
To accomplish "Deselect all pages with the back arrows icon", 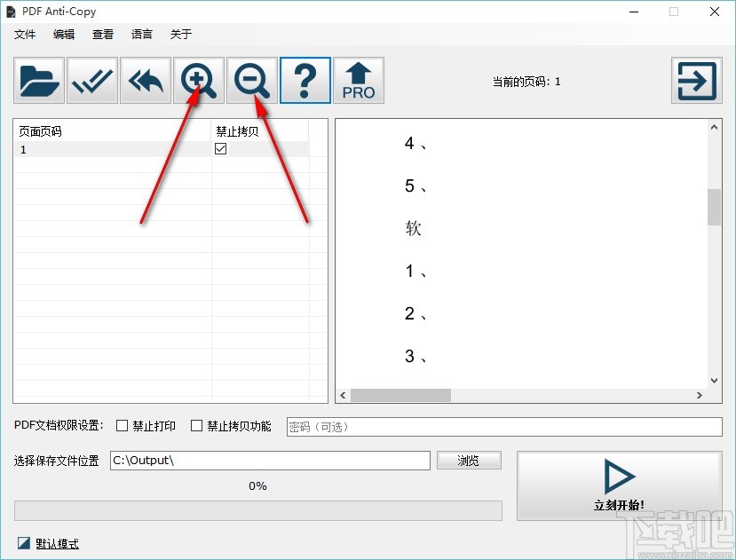I will [x=145, y=80].
